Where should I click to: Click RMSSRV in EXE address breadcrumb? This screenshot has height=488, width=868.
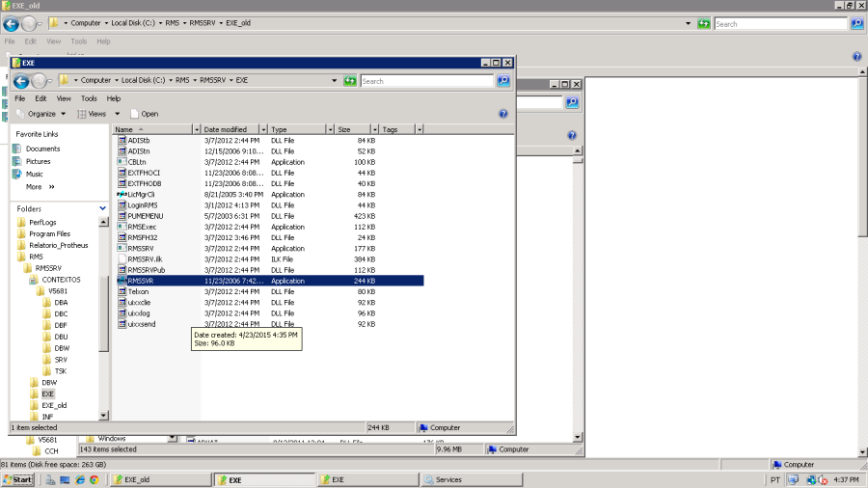[x=212, y=80]
